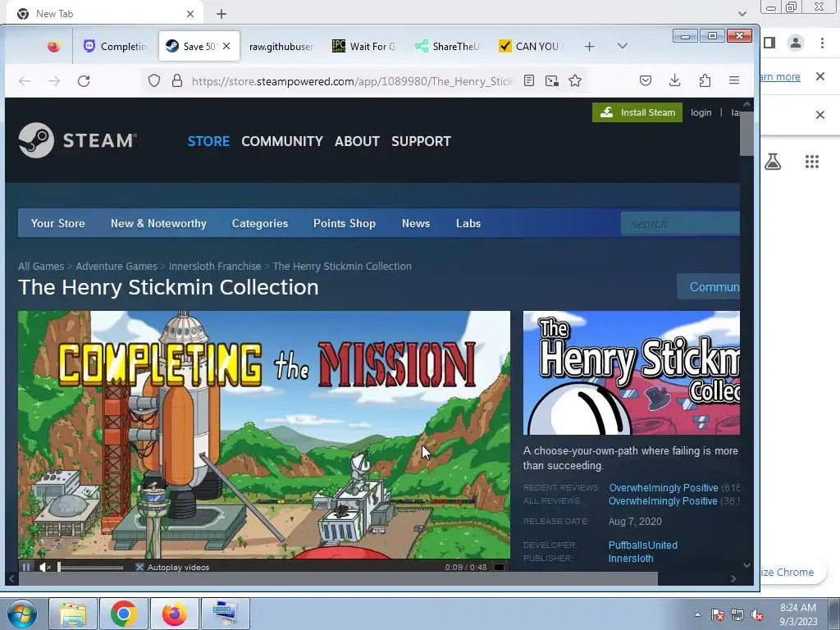Click the Community Hub button

[x=709, y=287]
